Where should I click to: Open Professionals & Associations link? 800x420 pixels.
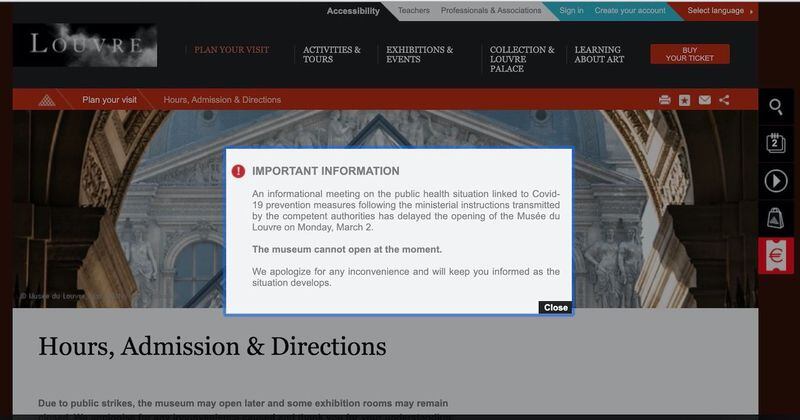click(x=491, y=10)
